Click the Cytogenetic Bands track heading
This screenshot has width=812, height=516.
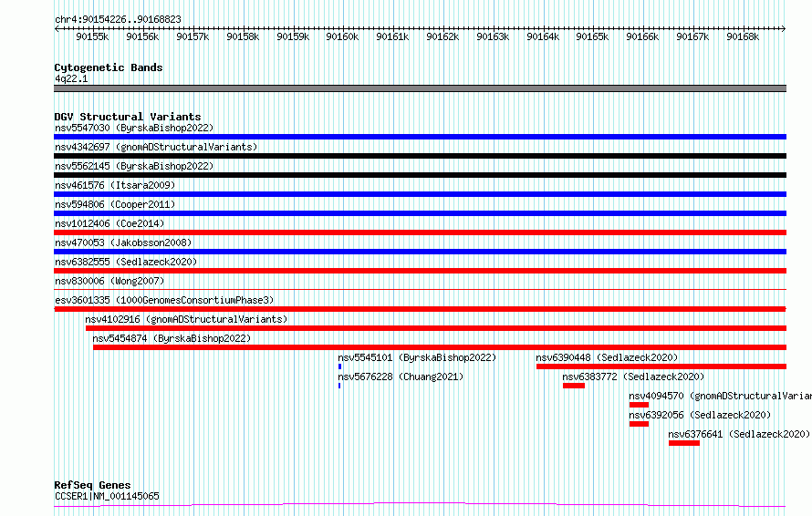pos(109,67)
